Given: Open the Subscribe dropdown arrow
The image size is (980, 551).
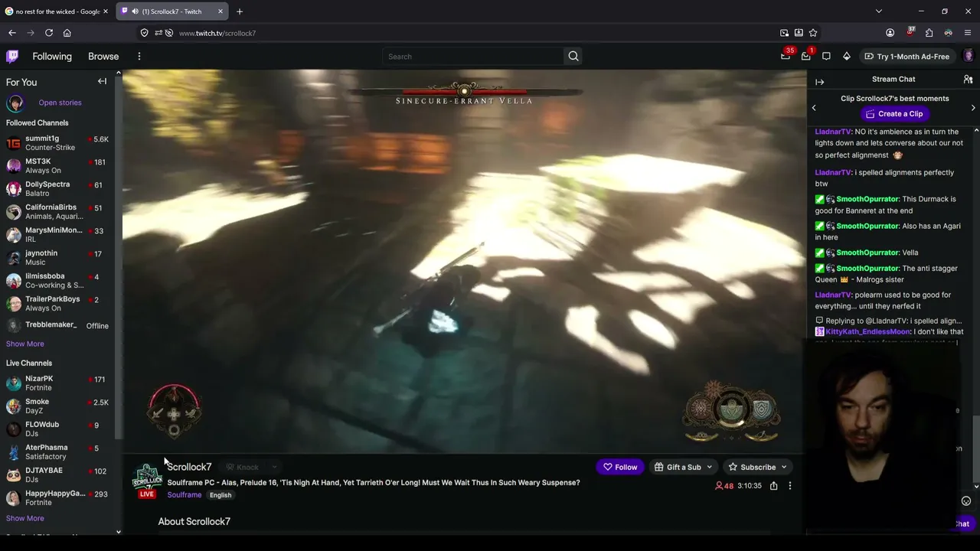Looking at the screenshot, I should tap(784, 467).
